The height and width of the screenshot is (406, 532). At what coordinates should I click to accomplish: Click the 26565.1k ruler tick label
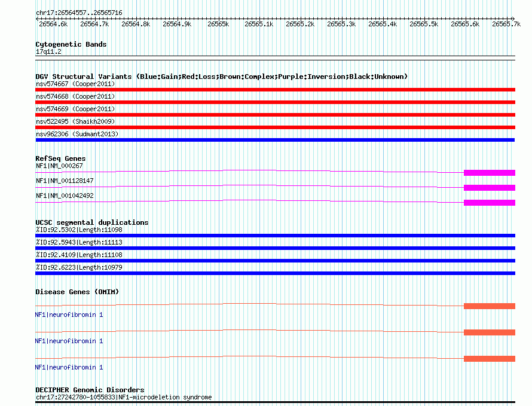(x=259, y=24)
